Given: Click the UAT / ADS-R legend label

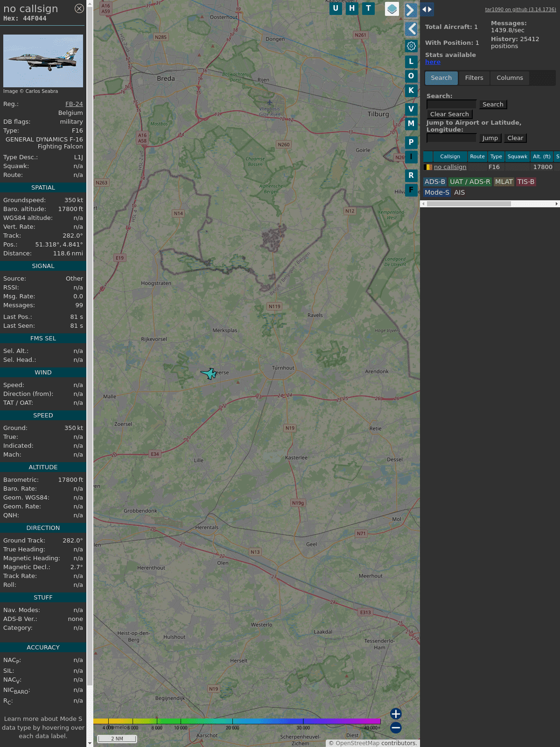Looking at the screenshot, I should pyautogui.click(x=470, y=182).
